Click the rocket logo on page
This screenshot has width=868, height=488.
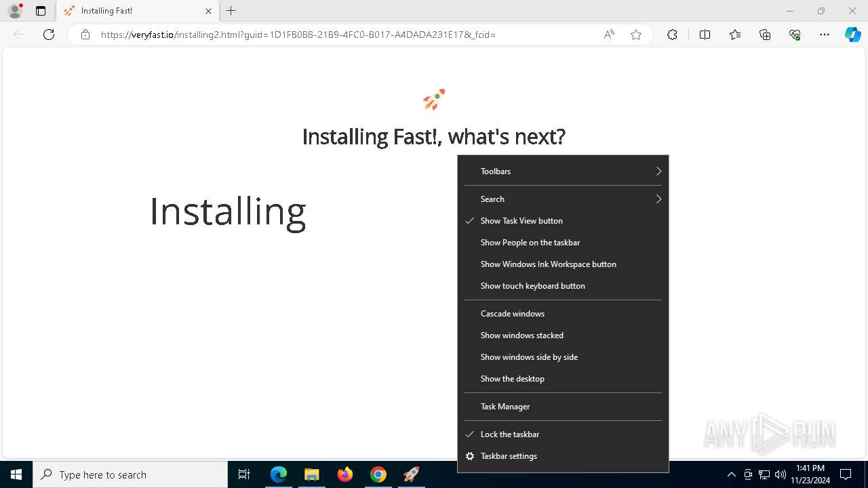pos(434,100)
